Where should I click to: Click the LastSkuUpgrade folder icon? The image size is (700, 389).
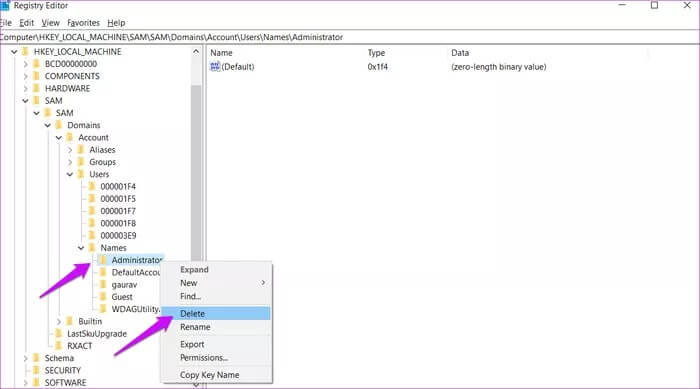coord(59,334)
